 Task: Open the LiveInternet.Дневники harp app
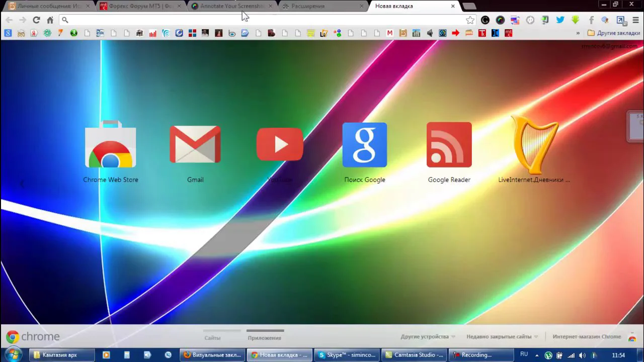coord(534,145)
